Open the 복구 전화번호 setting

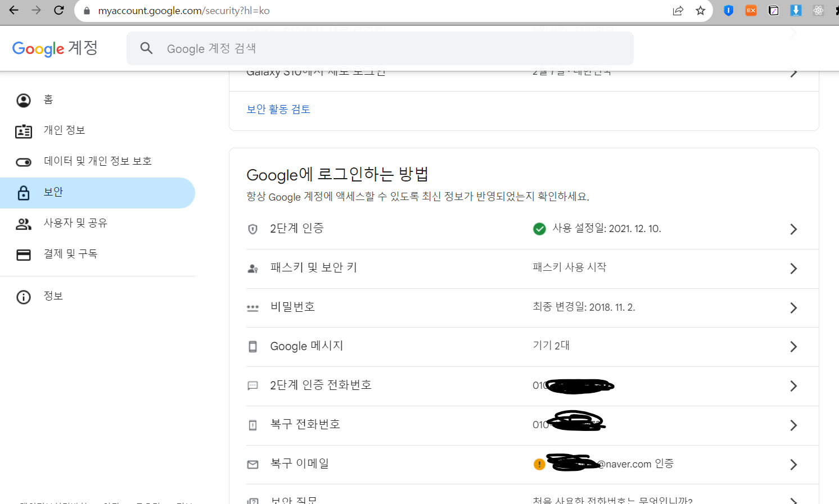532,425
